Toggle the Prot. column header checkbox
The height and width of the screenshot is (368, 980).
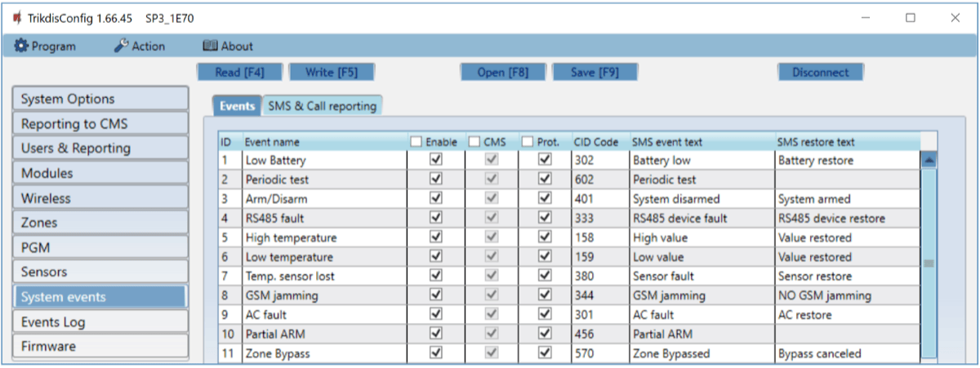[x=528, y=142]
